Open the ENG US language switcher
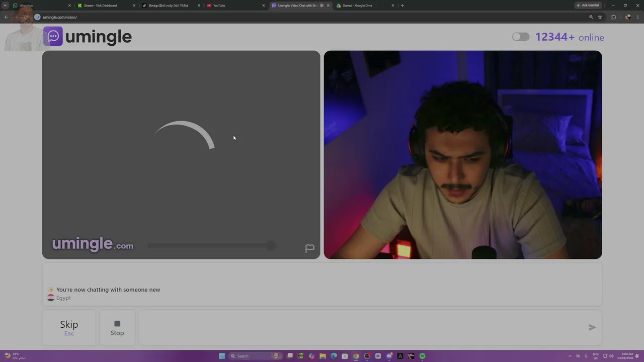This screenshot has height=362, width=644. (x=596, y=356)
